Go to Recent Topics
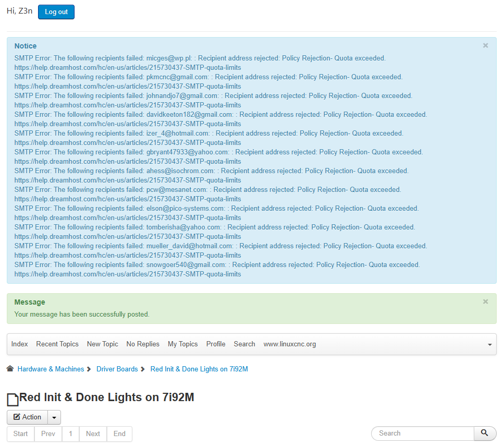This screenshot has height=446, width=504. tap(57, 344)
